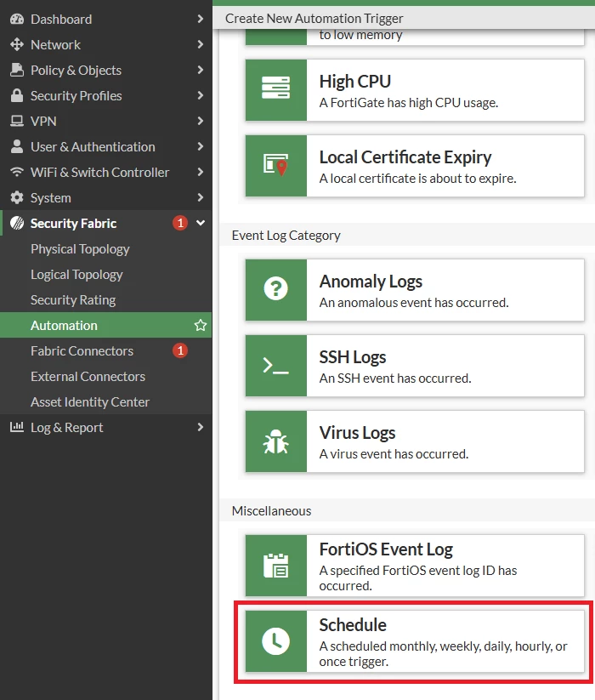Image resolution: width=595 pixels, height=700 pixels.
Task: Click the Anomaly Logs question mark icon
Action: point(275,288)
